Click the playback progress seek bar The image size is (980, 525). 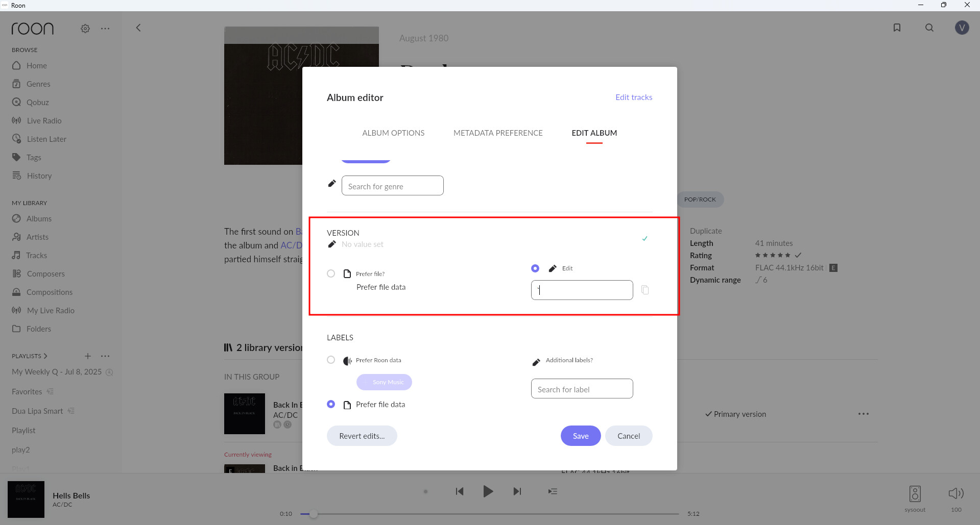[x=490, y=514]
